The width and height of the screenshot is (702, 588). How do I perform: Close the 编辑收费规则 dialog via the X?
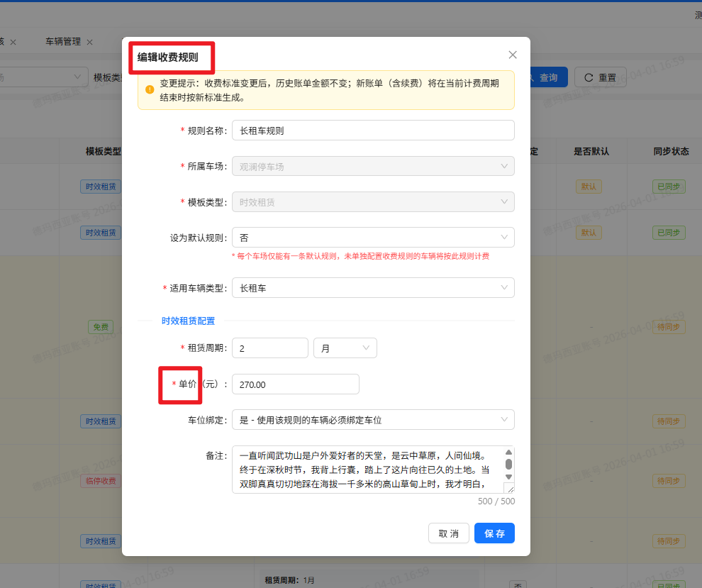coord(513,55)
